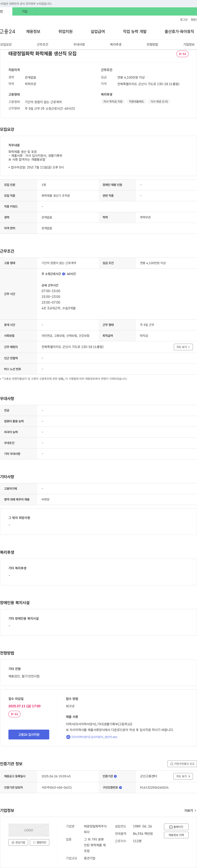The height and width of the screenshot is (868, 197).
Task: Select the 국민연금, 고용보험, 산재보험, 건강보험 cell
Action: [x=65, y=336]
